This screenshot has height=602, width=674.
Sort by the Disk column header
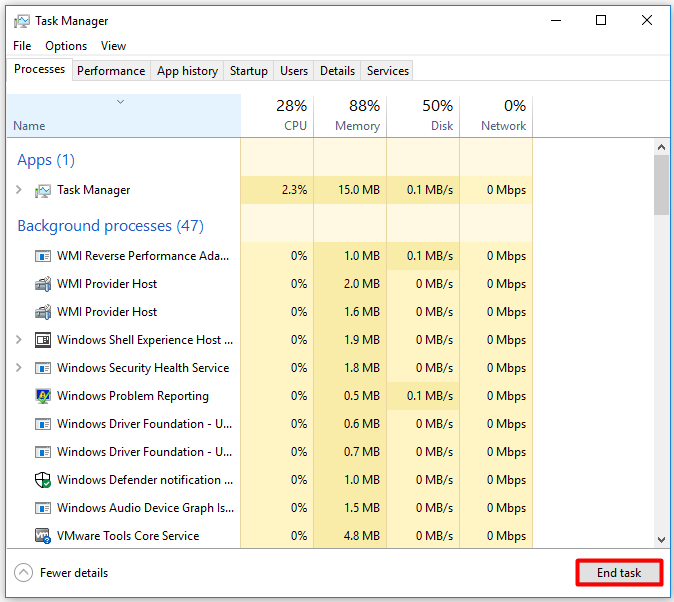click(423, 116)
